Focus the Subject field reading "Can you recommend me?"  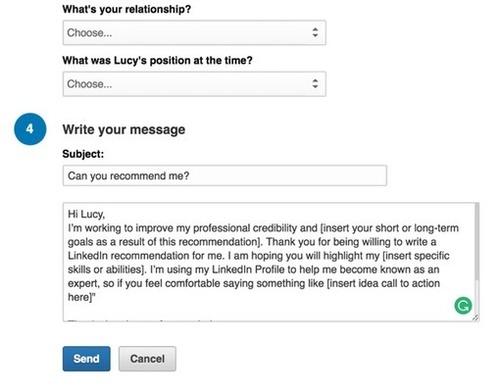coord(225,175)
